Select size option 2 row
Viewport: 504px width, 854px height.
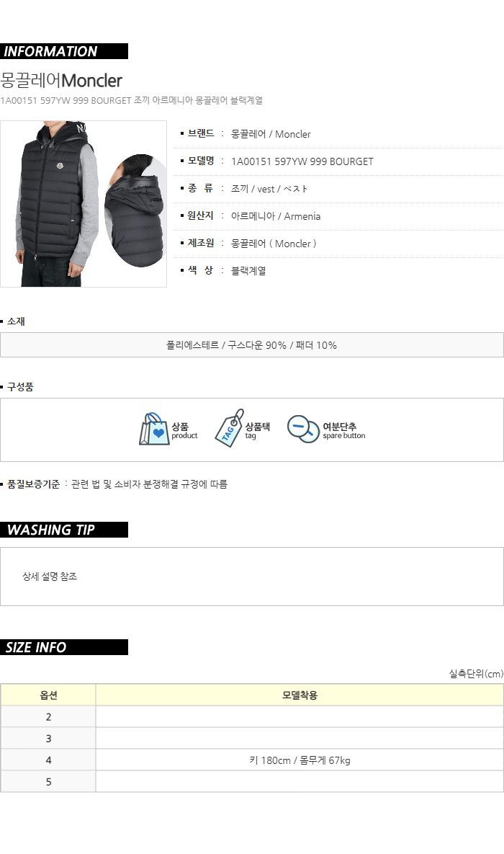pos(252,717)
